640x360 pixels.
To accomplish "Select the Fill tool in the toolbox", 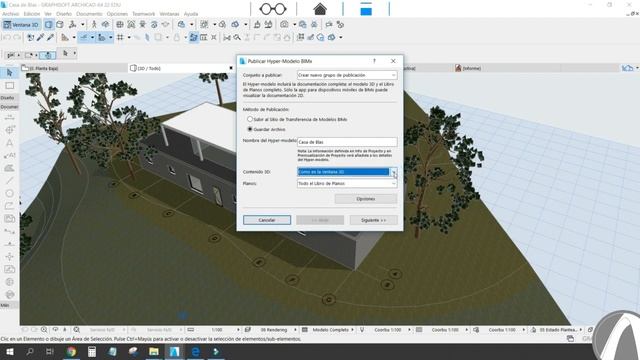I will pos(9,168).
